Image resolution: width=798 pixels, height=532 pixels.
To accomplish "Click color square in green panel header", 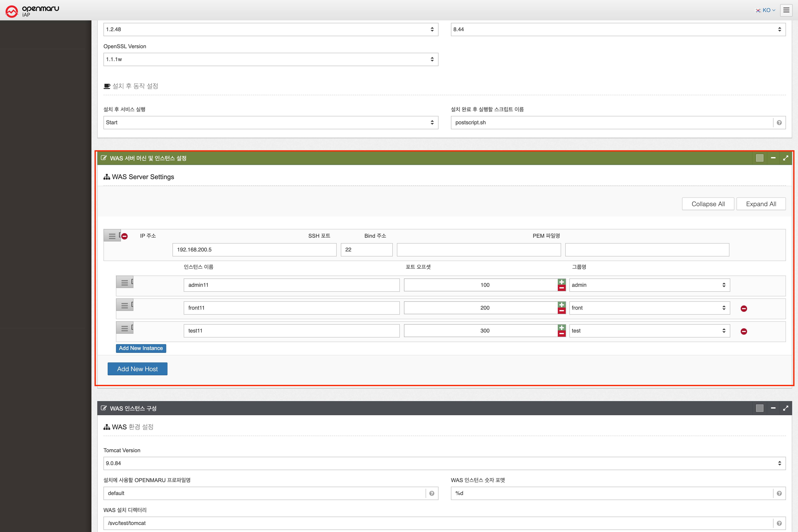I will pyautogui.click(x=760, y=158).
